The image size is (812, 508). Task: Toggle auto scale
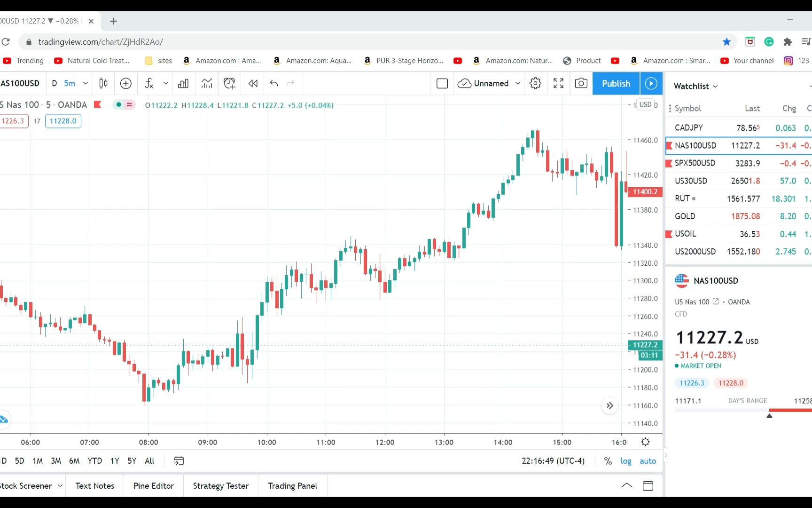648,461
